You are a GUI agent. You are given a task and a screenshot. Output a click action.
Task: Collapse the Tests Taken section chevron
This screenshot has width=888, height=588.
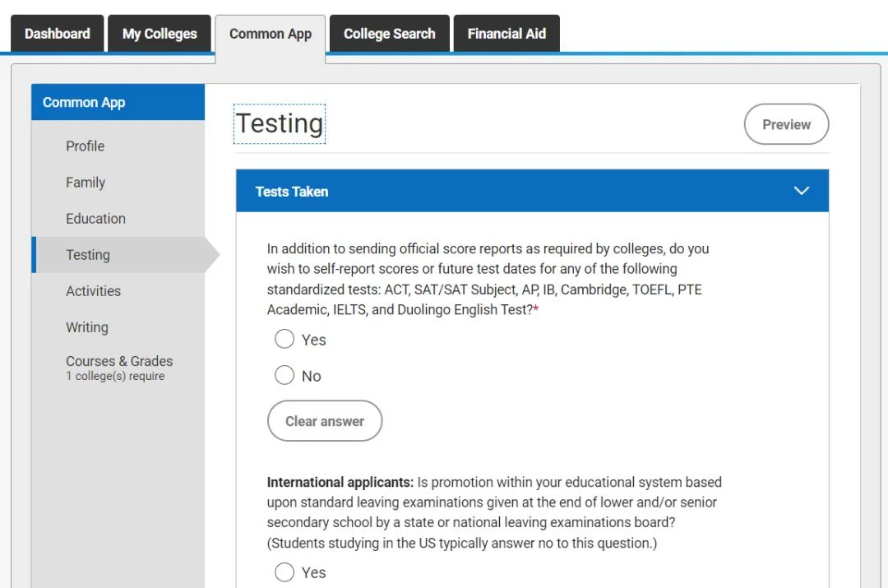[x=802, y=191]
